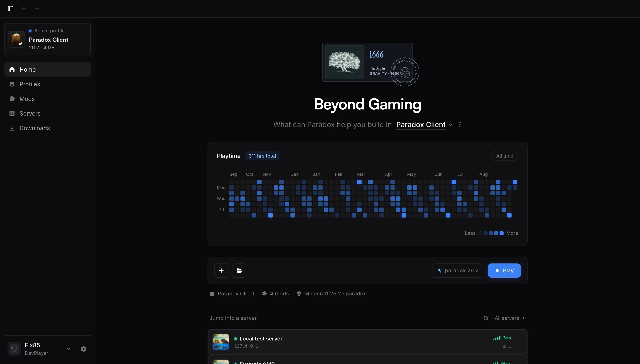Screen dimensions: 640x364
Task: Launch the game with Play
Action: click(504, 271)
